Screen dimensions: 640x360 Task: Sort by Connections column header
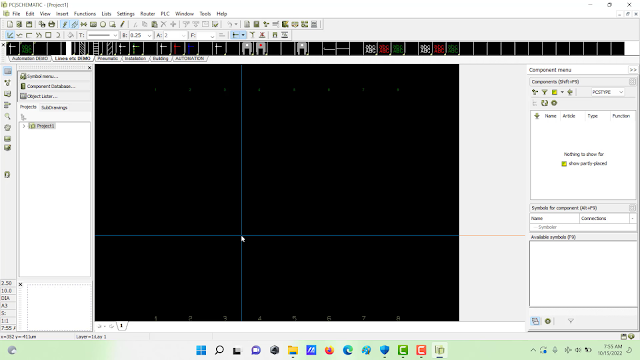coord(604,218)
